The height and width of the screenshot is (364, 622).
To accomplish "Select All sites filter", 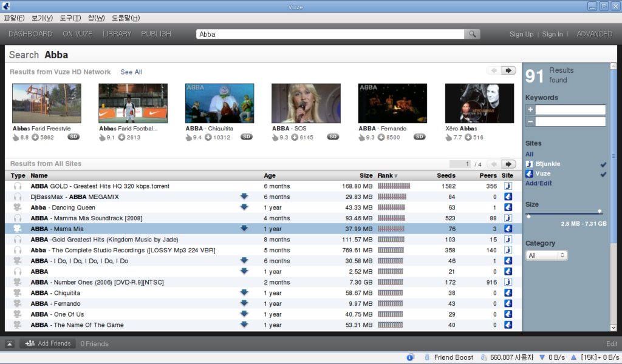I will click(x=529, y=154).
